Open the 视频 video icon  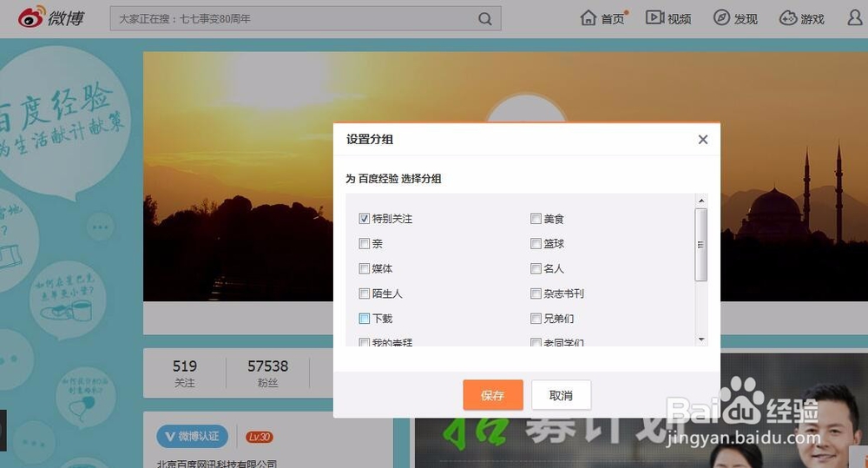pos(654,17)
